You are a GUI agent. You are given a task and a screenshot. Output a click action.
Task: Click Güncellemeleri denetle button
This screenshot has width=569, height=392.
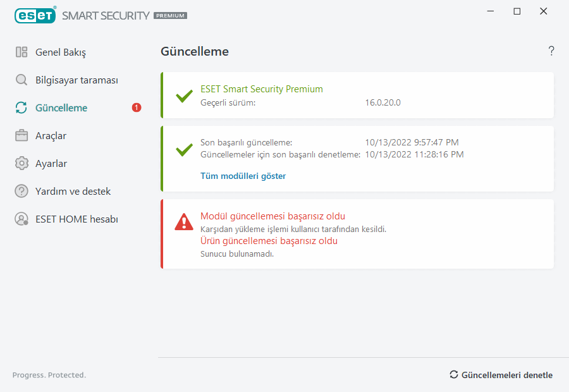click(x=501, y=375)
